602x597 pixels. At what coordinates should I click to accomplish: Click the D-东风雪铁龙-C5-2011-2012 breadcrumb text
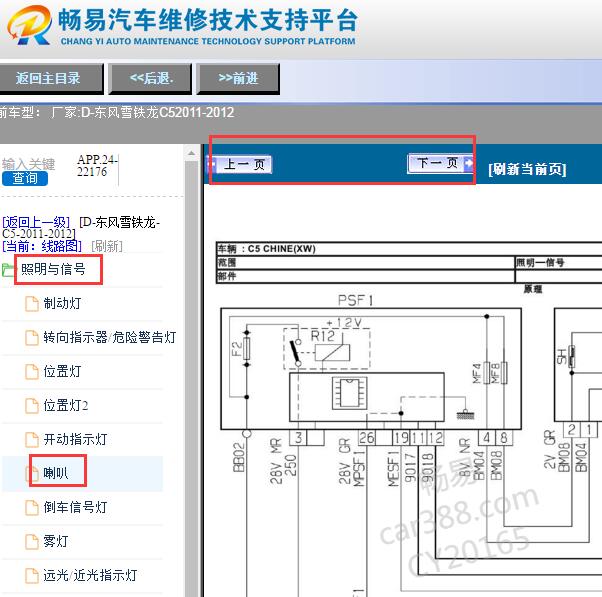[81, 227]
